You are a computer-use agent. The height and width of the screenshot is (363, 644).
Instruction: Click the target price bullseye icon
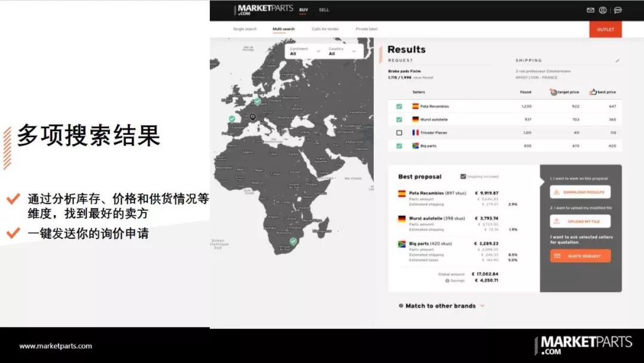(553, 92)
